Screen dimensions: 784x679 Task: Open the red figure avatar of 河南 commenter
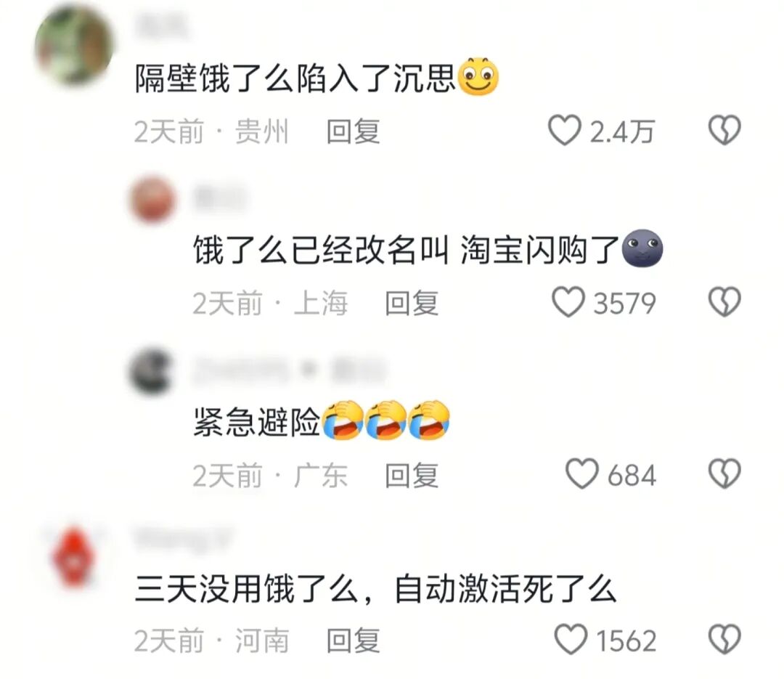73,557
